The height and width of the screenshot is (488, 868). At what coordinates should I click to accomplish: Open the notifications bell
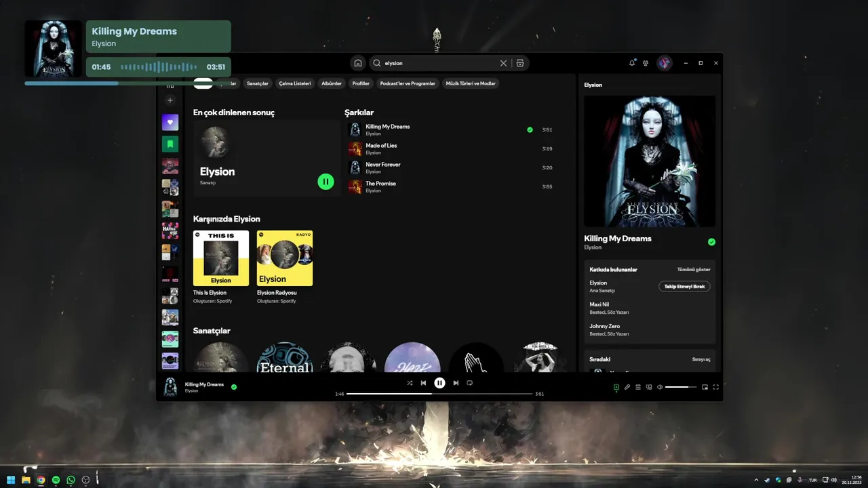coord(632,63)
